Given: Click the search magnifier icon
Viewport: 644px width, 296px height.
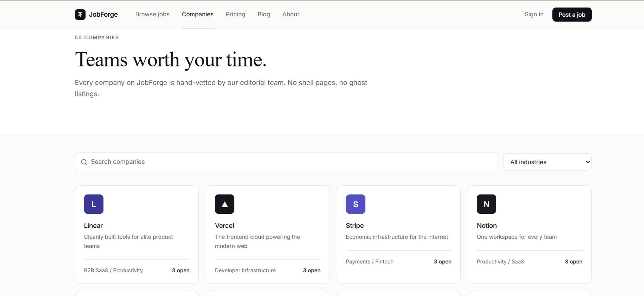Looking at the screenshot, I should 84,162.
